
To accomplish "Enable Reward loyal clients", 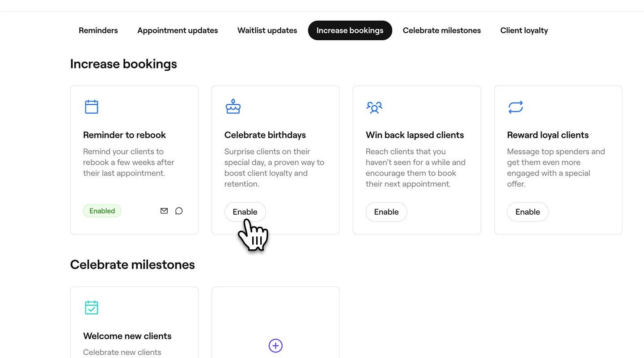I will point(528,212).
